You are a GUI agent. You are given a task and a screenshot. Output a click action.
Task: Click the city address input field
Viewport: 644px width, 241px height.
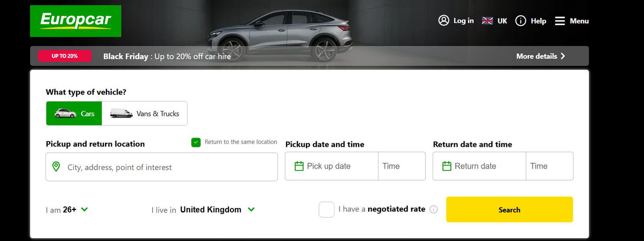pos(161,167)
